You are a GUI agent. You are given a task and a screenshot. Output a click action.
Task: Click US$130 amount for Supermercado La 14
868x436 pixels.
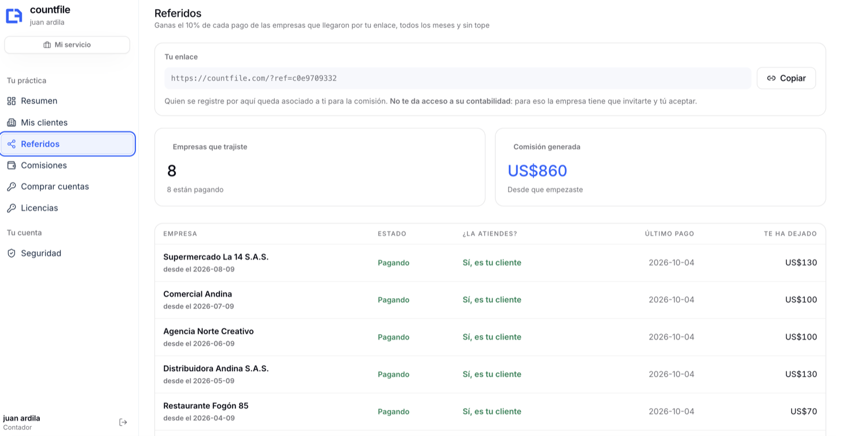[801, 263]
